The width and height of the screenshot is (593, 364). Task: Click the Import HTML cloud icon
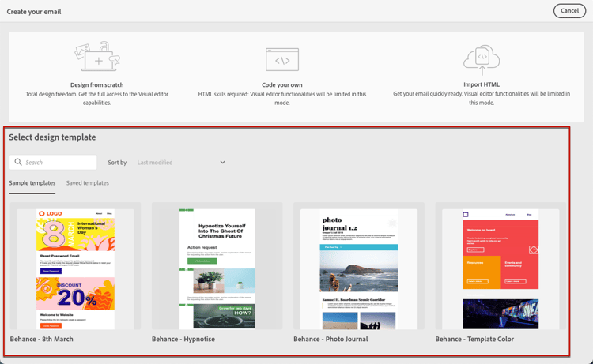(x=482, y=61)
